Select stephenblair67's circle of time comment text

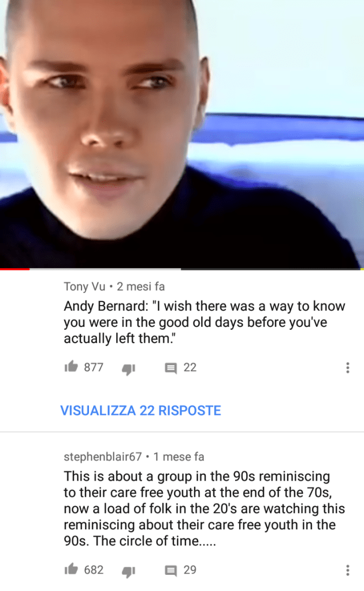click(204, 508)
